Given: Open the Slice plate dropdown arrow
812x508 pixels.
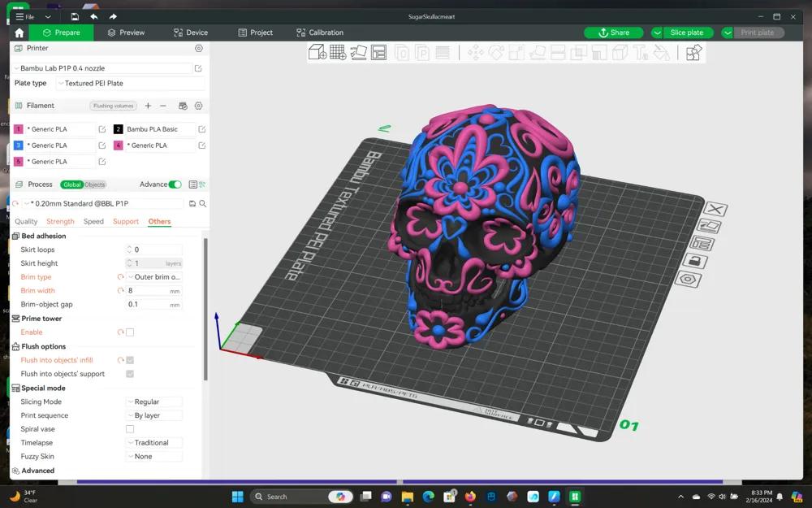Looking at the screenshot, I should (x=657, y=33).
